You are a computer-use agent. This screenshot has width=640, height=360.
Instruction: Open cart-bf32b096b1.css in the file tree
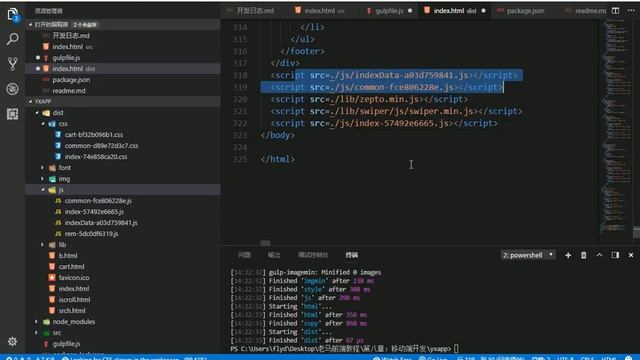click(94, 135)
